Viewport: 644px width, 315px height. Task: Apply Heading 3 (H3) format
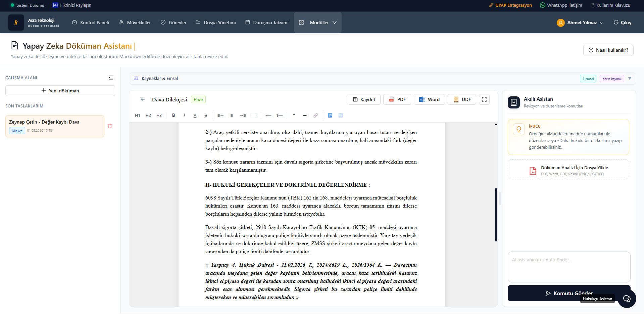coord(159,116)
